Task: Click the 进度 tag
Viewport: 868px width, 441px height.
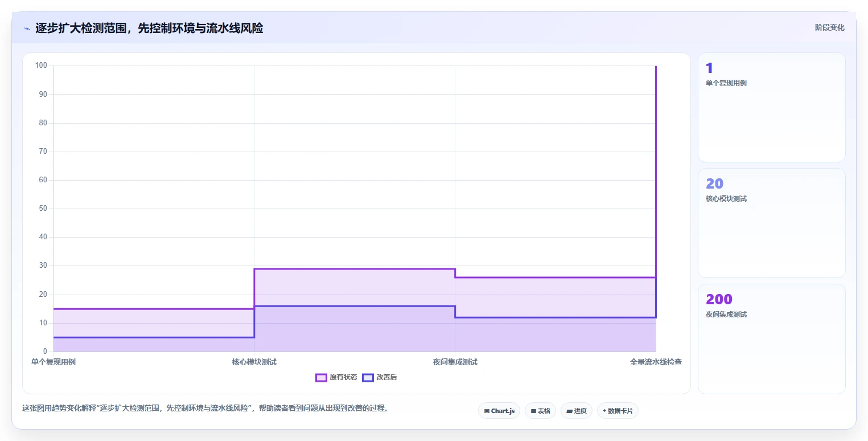Action: point(577,411)
